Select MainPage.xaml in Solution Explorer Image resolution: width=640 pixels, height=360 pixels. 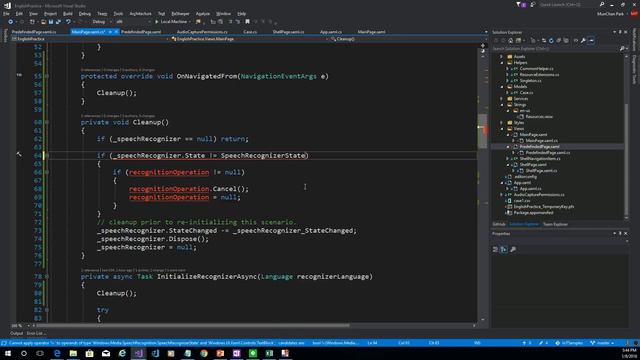pyautogui.click(x=533, y=135)
